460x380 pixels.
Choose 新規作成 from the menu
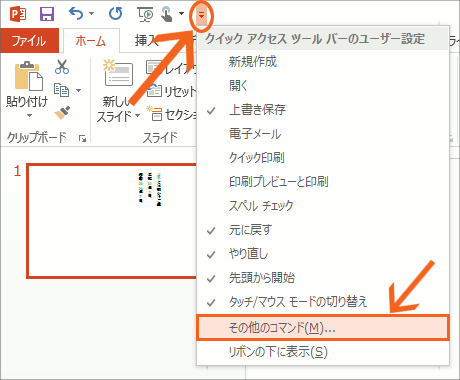pyautogui.click(x=323, y=62)
